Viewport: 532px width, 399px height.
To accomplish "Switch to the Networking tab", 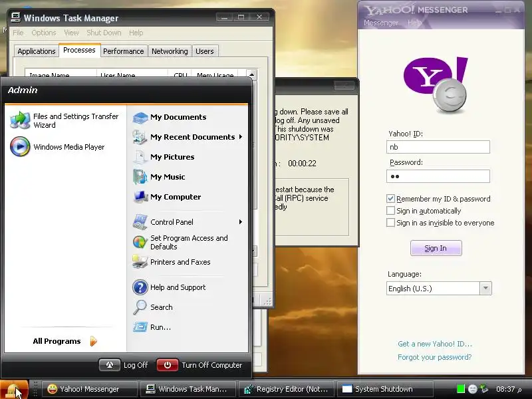I will pyautogui.click(x=170, y=51).
